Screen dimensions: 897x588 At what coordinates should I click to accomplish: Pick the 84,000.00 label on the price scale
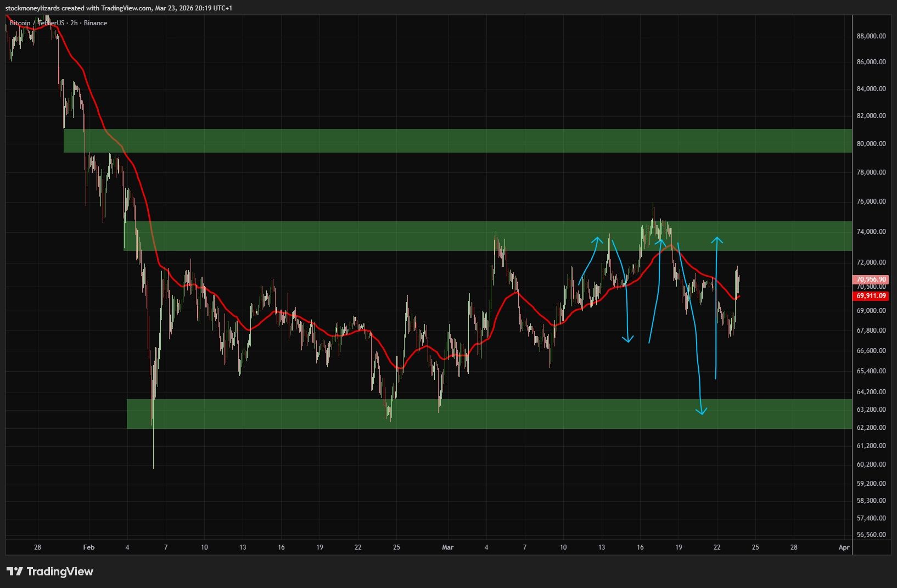(x=871, y=89)
